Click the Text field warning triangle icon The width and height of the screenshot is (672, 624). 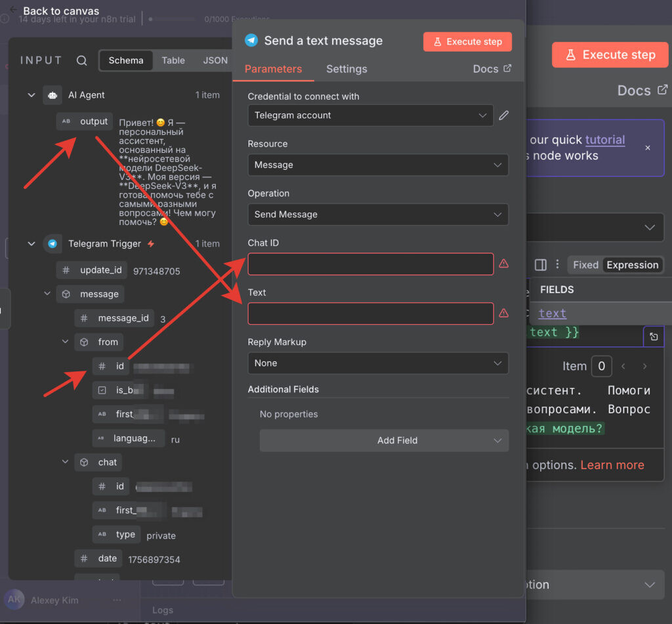503,313
